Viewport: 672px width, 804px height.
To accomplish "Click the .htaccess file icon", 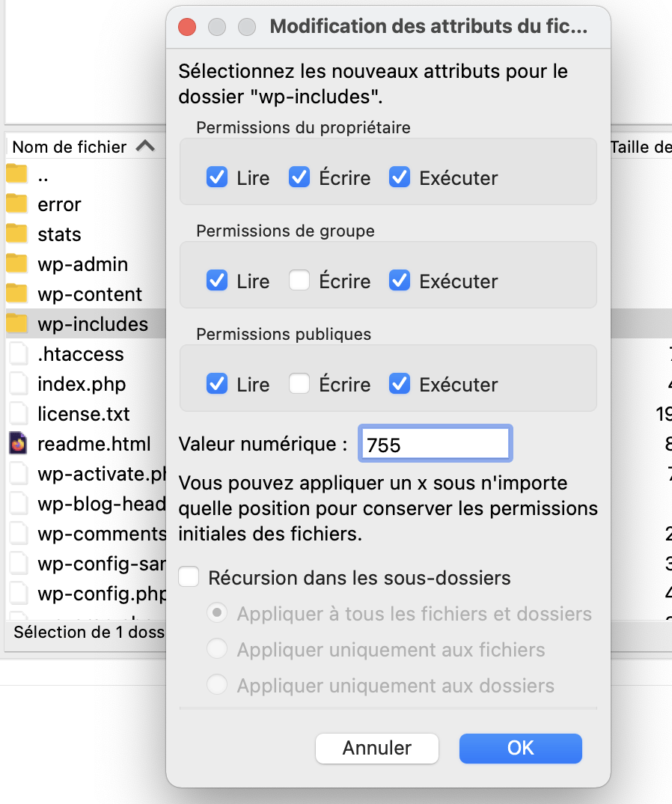I will tap(18, 354).
